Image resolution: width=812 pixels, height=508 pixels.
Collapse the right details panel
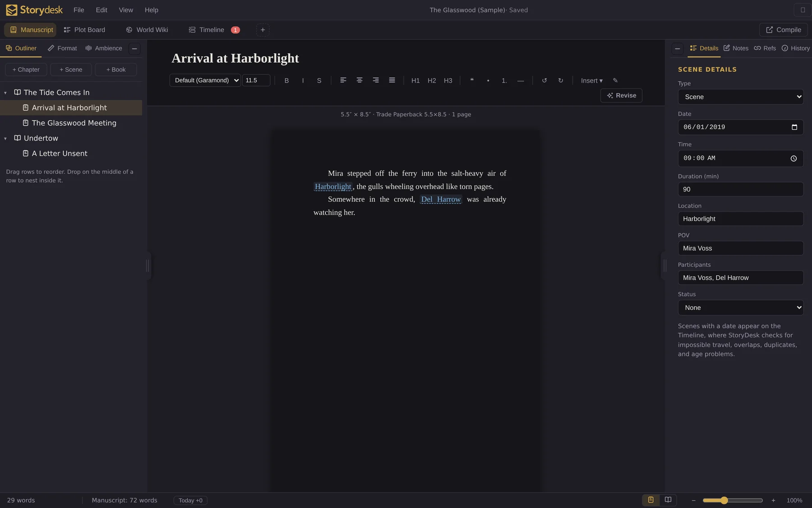(x=678, y=48)
